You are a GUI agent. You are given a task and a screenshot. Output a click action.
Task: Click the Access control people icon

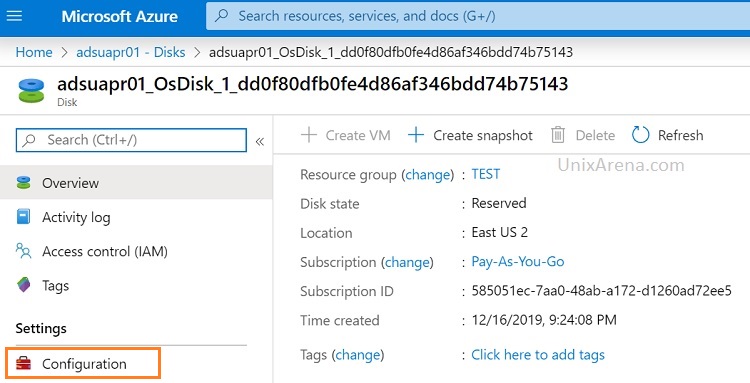pyautogui.click(x=23, y=251)
